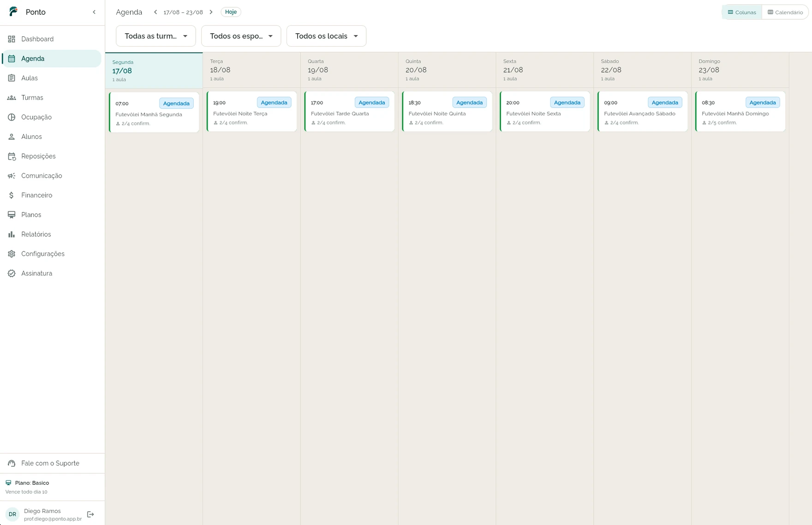Viewport: 812px width, 525px height.
Task: Click the Hoje button
Action: [x=231, y=12]
